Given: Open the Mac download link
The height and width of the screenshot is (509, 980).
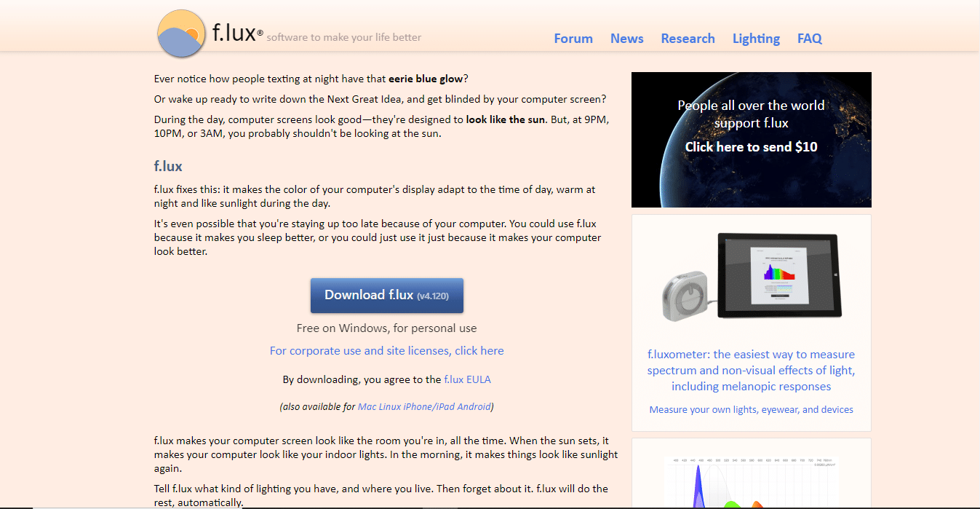Looking at the screenshot, I should coord(367,406).
